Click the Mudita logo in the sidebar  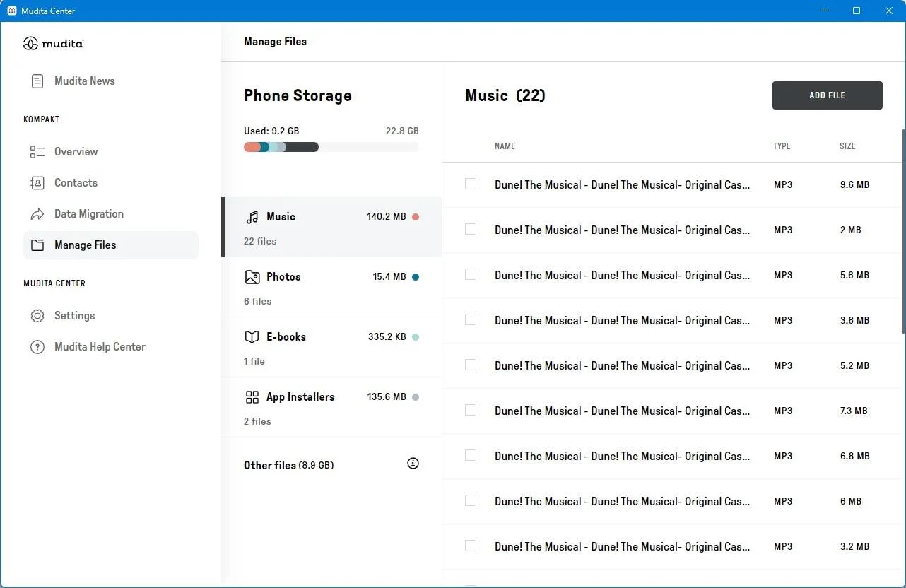tap(53, 43)
